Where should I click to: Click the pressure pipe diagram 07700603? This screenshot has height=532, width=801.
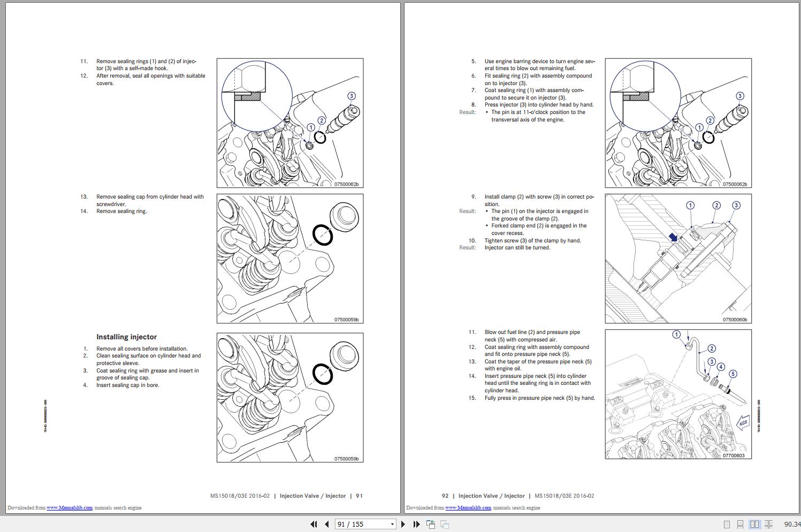coord(677,396)
